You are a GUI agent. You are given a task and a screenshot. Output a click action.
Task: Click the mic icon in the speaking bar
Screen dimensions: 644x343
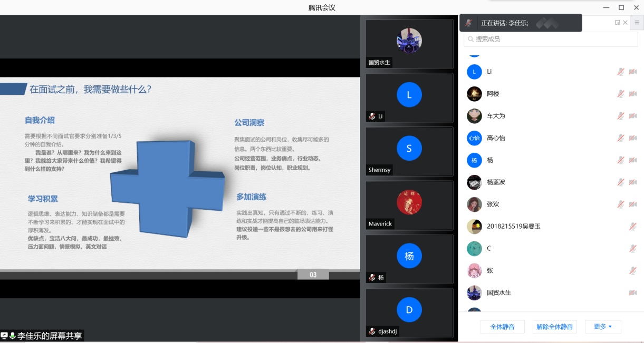[x=468, y=23]
